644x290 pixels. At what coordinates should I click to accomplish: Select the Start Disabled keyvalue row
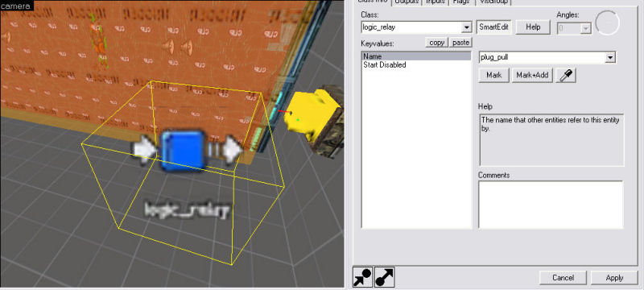click(416, 65)
